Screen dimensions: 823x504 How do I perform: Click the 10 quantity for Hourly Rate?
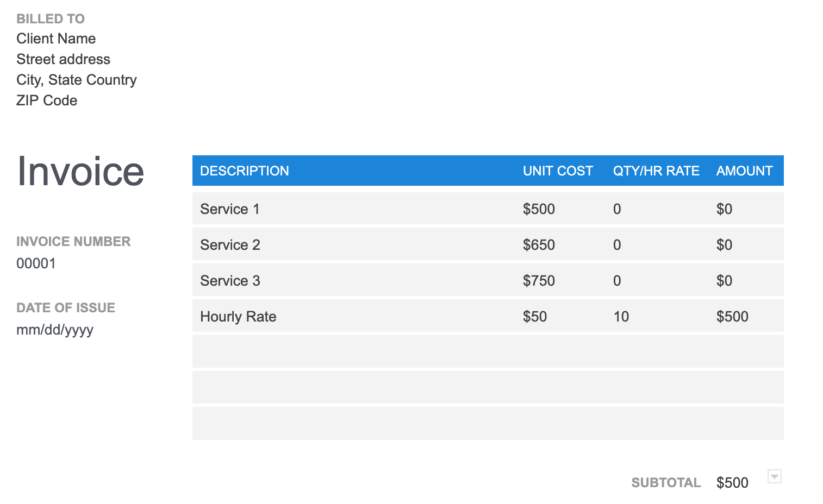[621, 316]
